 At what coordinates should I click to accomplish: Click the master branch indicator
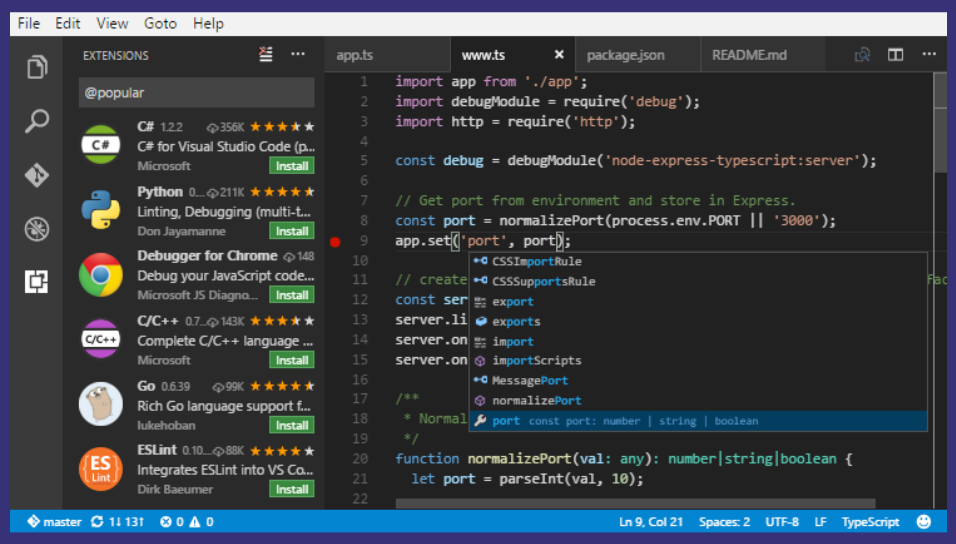(x=54, y=521)
